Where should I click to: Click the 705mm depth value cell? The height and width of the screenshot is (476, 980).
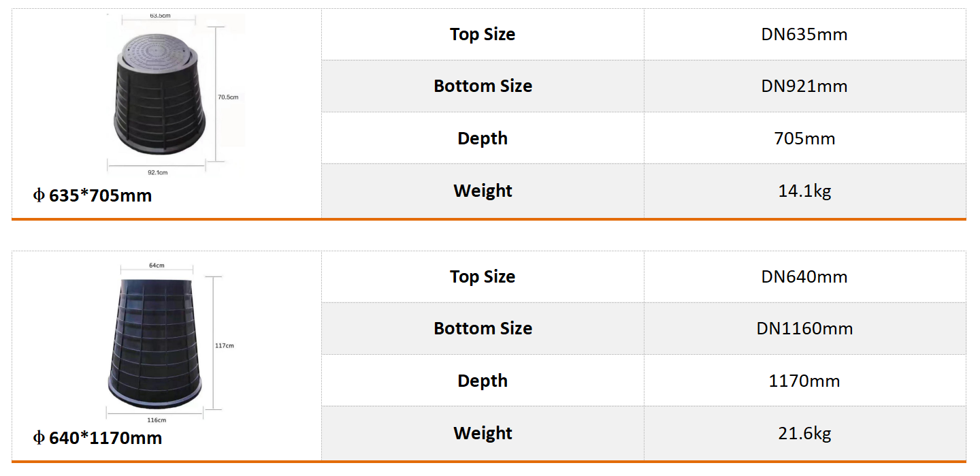804,139
